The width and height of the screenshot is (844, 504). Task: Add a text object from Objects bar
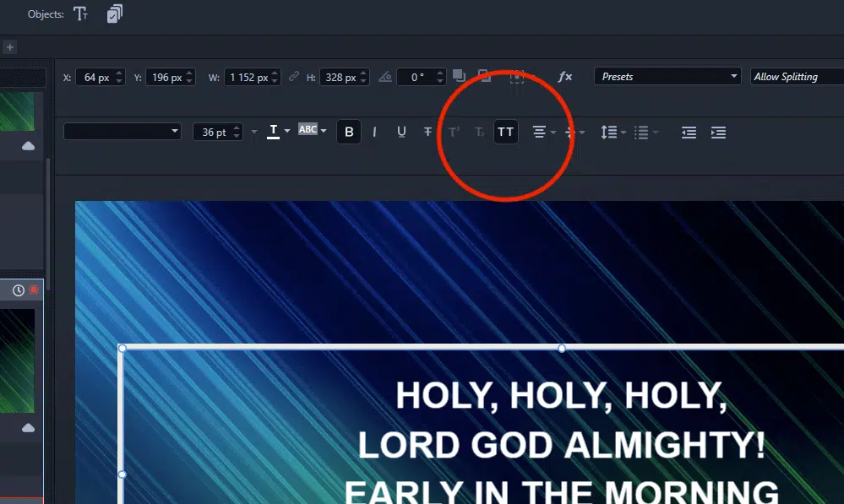pos(81,14)
